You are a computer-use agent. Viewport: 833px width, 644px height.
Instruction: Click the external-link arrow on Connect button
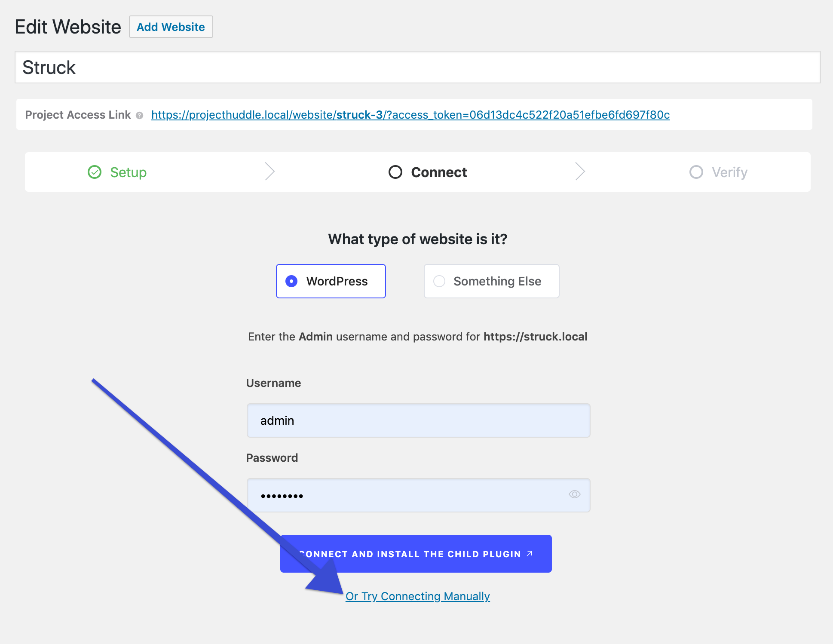pos(530,554)
